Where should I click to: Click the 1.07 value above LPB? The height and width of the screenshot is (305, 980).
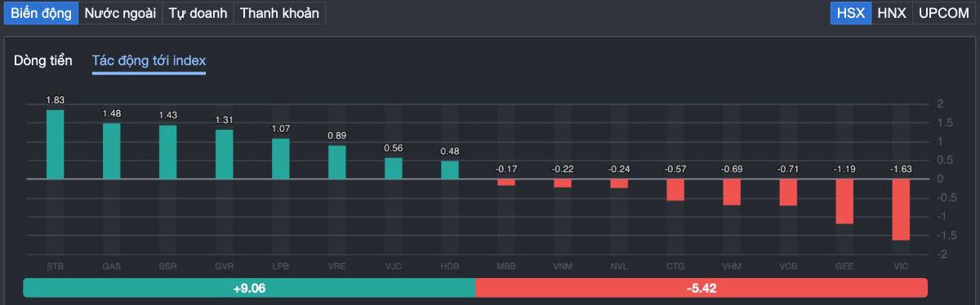click(281, 129)
